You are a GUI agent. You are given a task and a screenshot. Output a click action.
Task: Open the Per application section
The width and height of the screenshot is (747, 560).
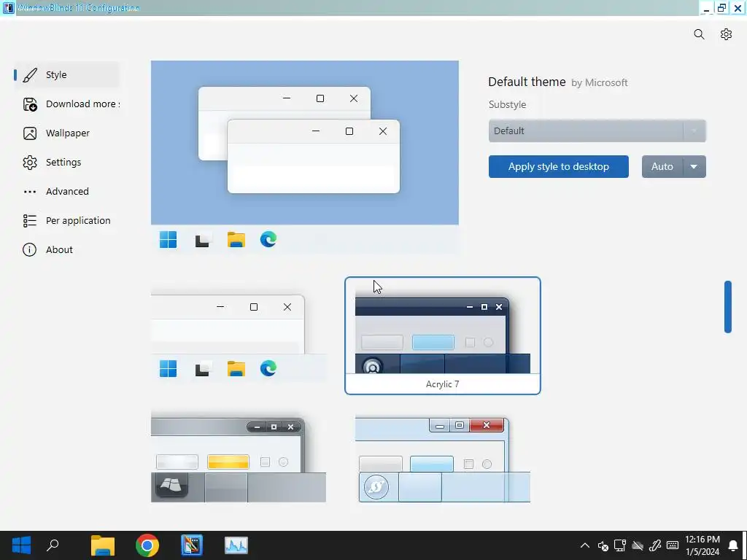(66, 221)
